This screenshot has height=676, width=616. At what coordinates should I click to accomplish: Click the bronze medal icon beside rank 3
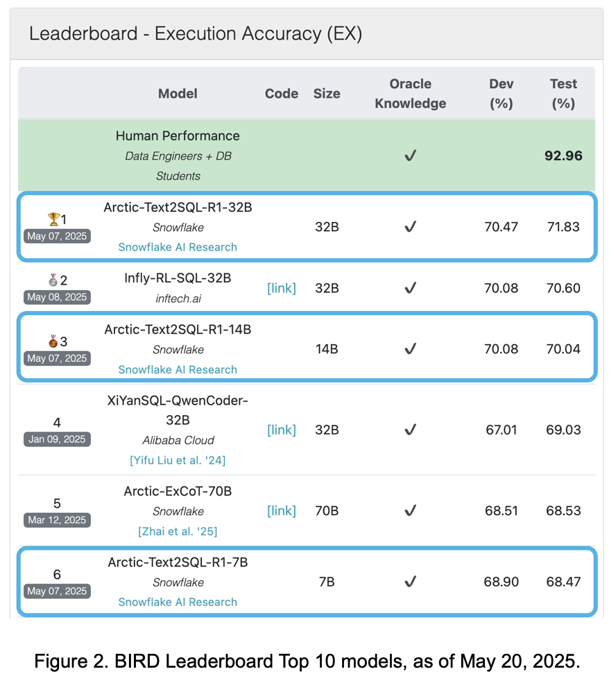click(53, 341)
